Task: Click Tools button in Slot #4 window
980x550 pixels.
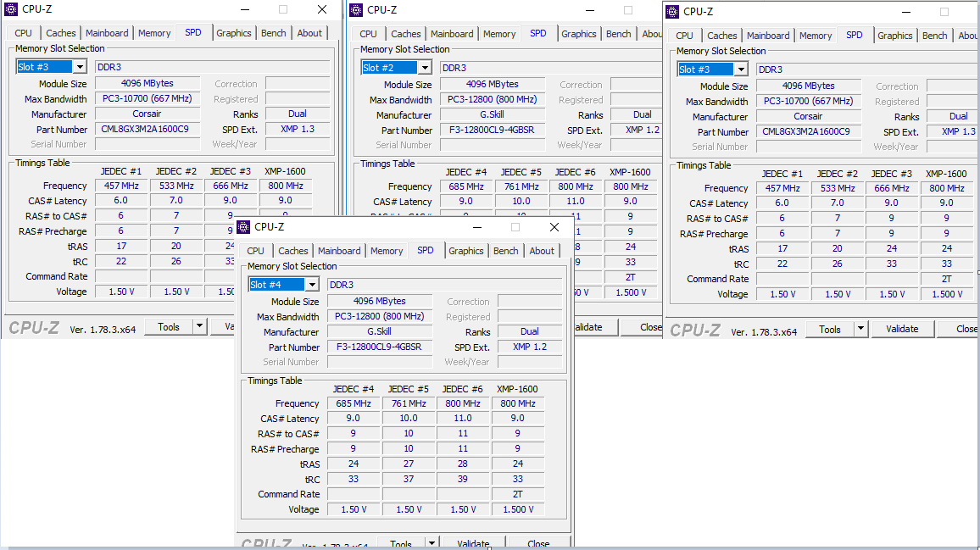Action: coord(401,542)
